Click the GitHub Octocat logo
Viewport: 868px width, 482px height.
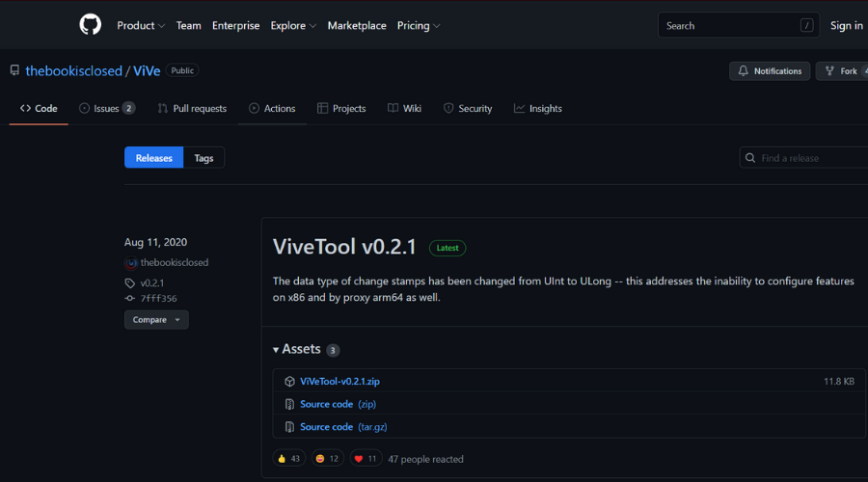90,25
